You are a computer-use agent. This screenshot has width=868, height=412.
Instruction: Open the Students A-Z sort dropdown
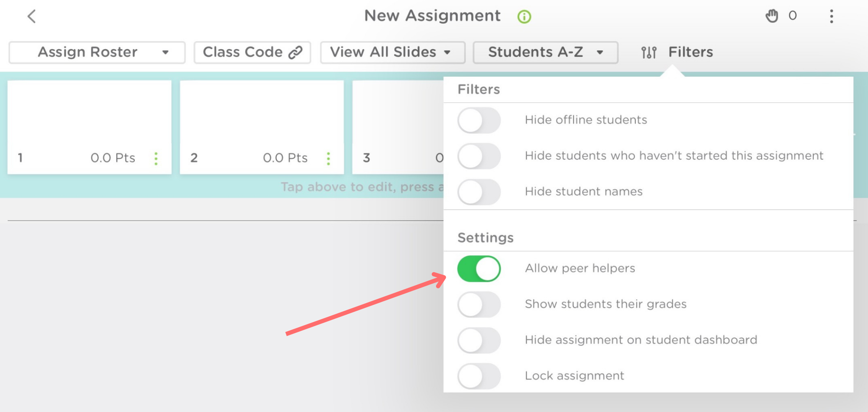[545, 52]
